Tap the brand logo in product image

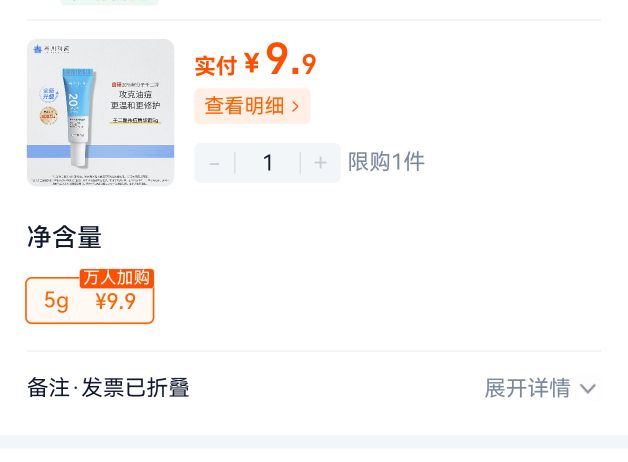[x=52, y=49]
